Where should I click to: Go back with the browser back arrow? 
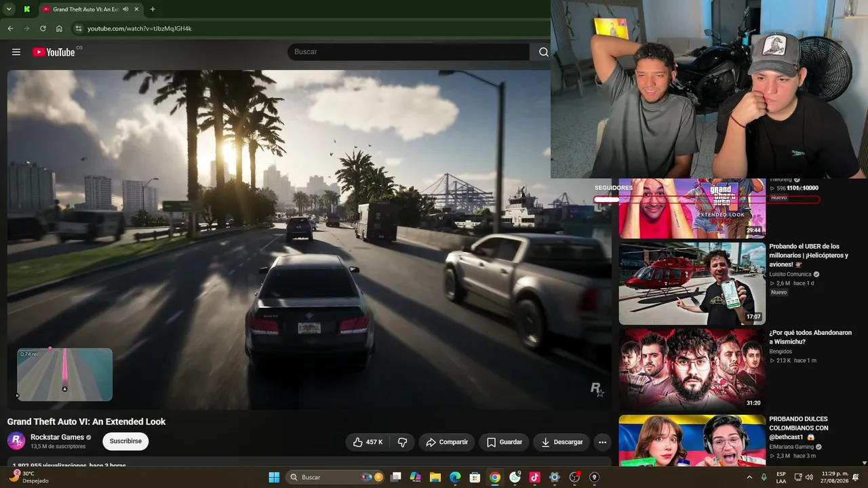[x=10, y=28]
